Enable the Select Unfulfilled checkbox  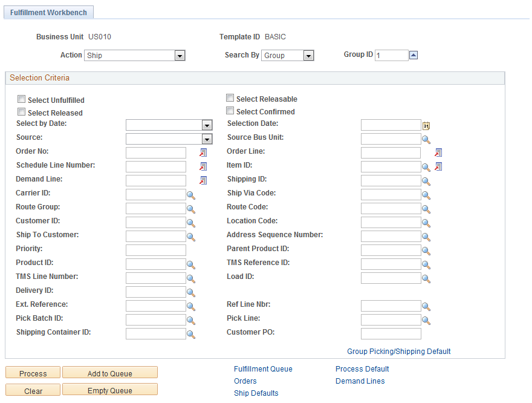(x=22, y=99)
